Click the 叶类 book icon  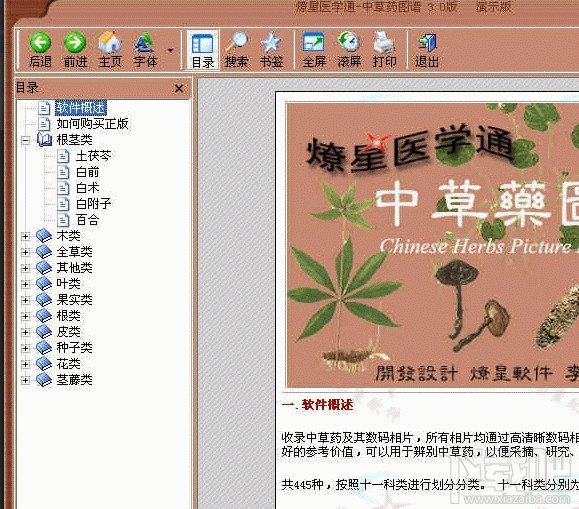(44, 283)
